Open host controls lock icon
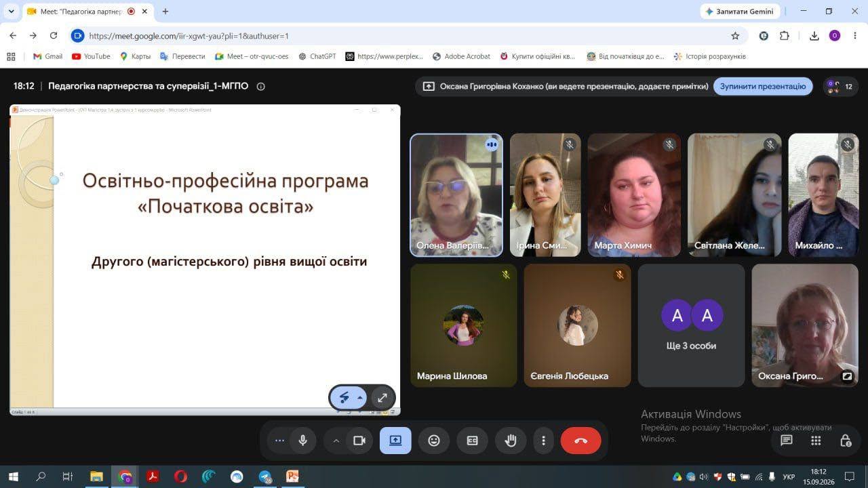 (846, 441)
